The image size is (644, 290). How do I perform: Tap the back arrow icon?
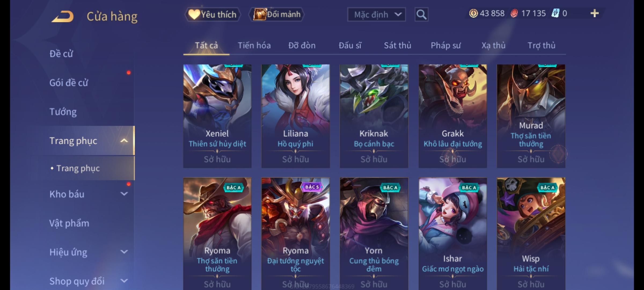[63, 16]
